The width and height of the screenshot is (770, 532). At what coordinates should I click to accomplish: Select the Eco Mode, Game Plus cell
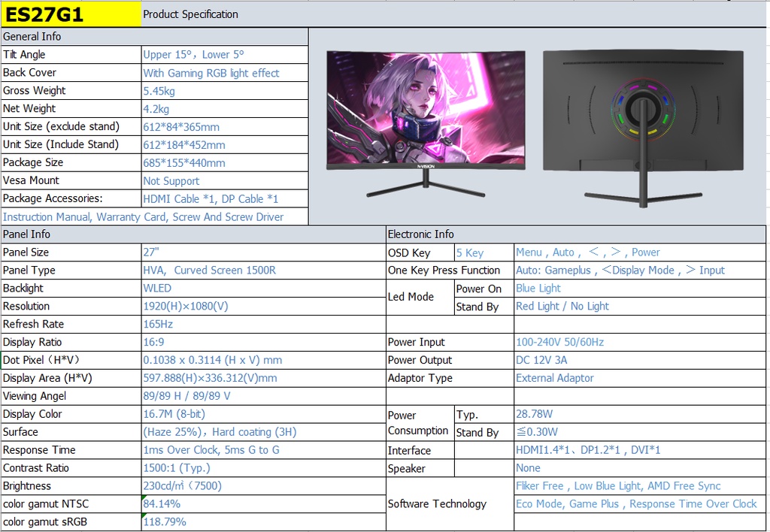641,504
